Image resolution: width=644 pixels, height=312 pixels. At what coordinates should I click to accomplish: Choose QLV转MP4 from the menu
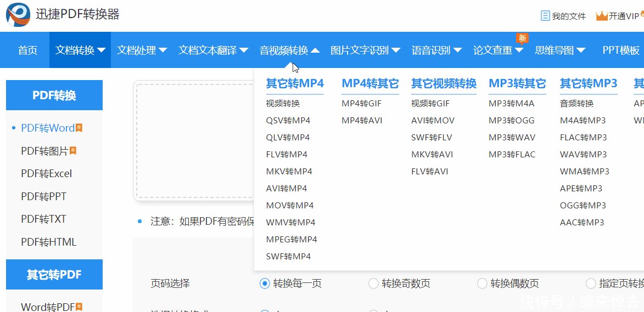coord(288,137)
